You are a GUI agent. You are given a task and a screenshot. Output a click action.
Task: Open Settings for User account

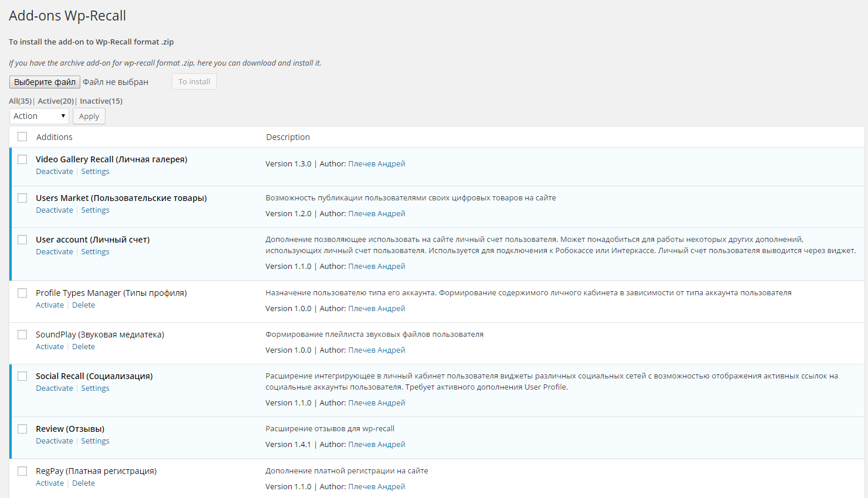(95, 252)
